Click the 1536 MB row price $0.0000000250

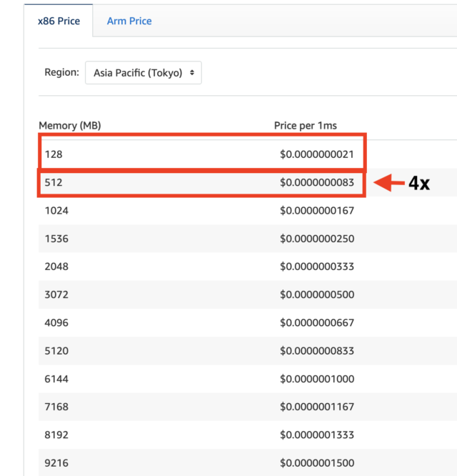317,239
